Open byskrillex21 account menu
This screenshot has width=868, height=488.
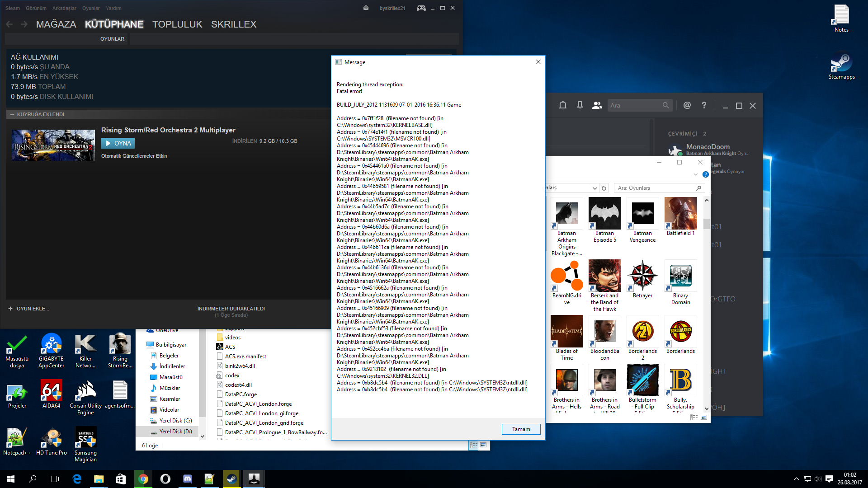392,8
